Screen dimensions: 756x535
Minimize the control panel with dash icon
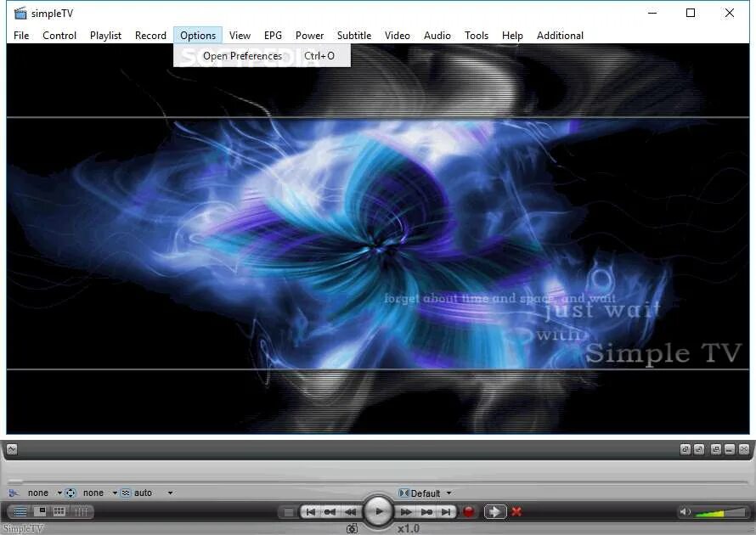click(x=730, y=449)
